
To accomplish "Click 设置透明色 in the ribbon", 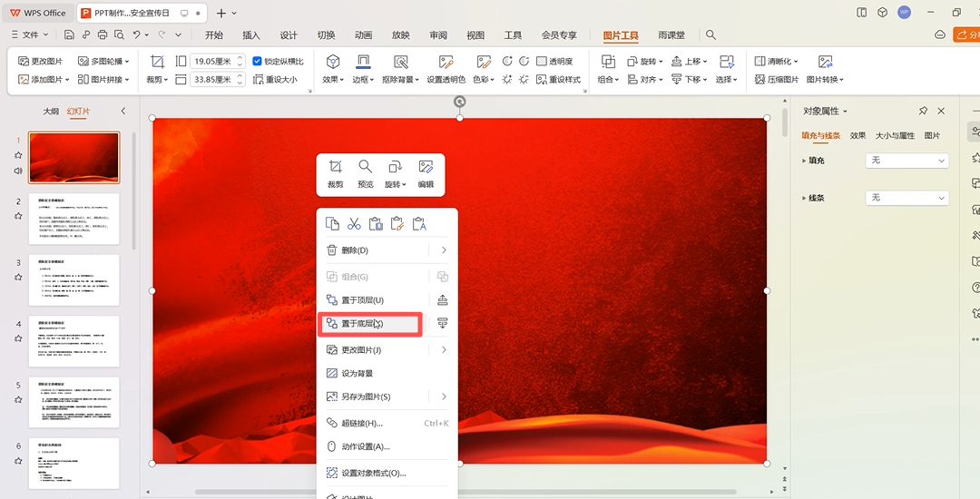I will [446, 69].
